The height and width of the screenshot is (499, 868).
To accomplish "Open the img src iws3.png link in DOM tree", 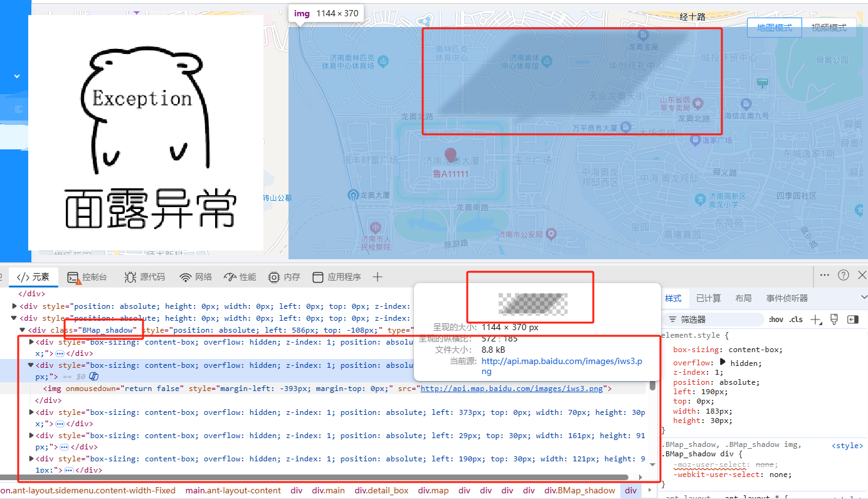I will pyautogui.click(x=511, y=389).
